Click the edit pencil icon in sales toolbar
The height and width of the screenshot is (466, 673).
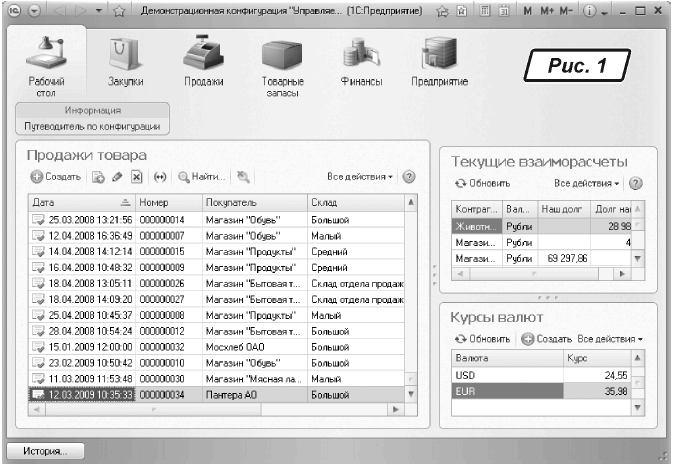pyautogui.click(x=117, y=177)
